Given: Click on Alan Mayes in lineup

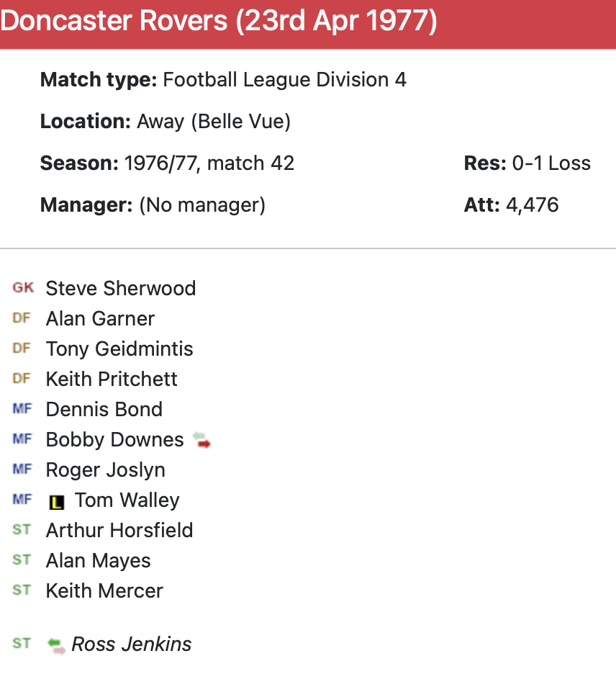Looking at the screenshot, I should click(x=99, y=560).
